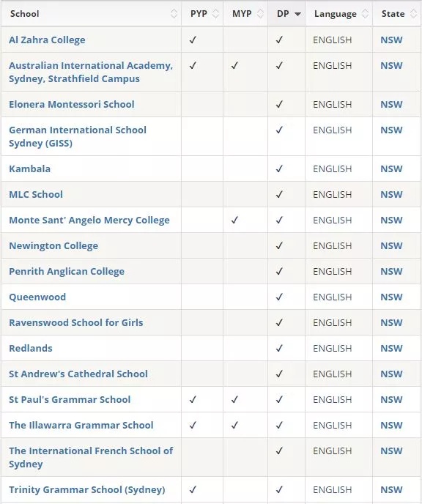Click the PYP column sort icon
This screenshot has width=422, height=504.
click(216, 14)
